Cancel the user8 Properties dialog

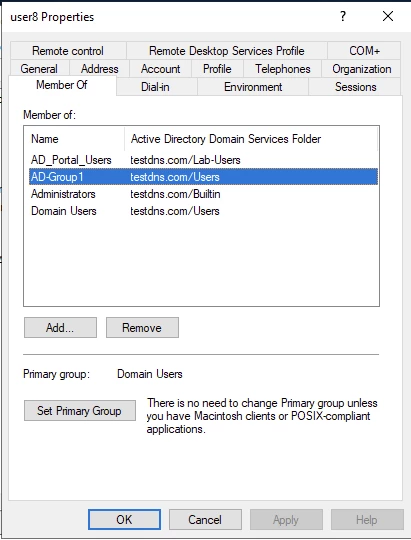(x=205, y=519)
